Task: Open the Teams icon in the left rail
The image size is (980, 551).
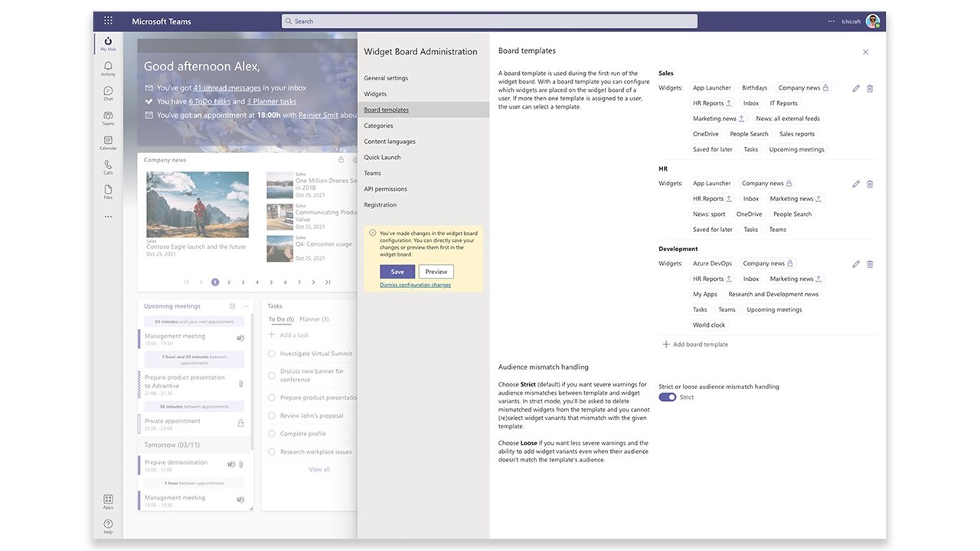Action: [108, 118]
